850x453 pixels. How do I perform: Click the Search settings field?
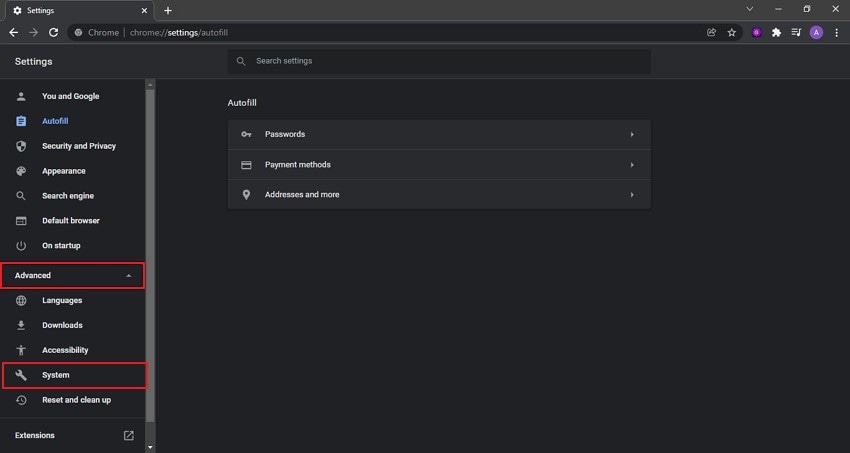(440, 61)
